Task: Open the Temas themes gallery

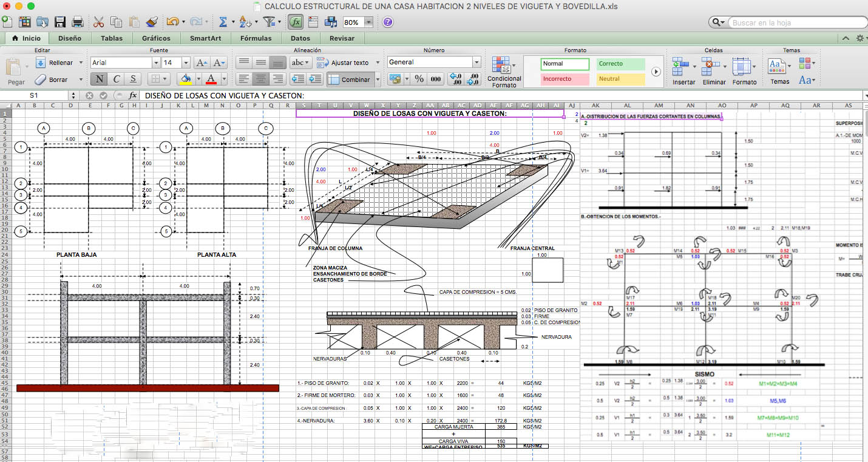Action: 779,72
